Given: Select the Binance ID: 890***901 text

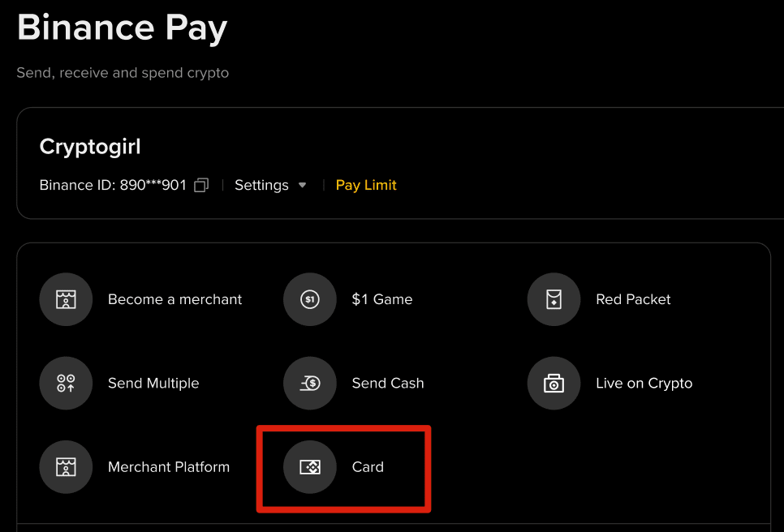Looking at the screenshot, I should tap(113, 186).
